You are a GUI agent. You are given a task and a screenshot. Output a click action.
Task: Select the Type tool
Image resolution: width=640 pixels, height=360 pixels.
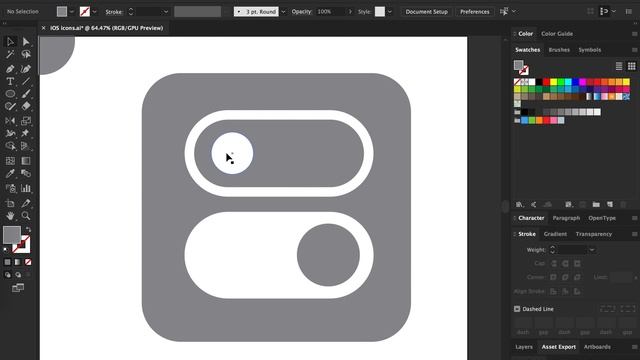click(x=10, y=81)
